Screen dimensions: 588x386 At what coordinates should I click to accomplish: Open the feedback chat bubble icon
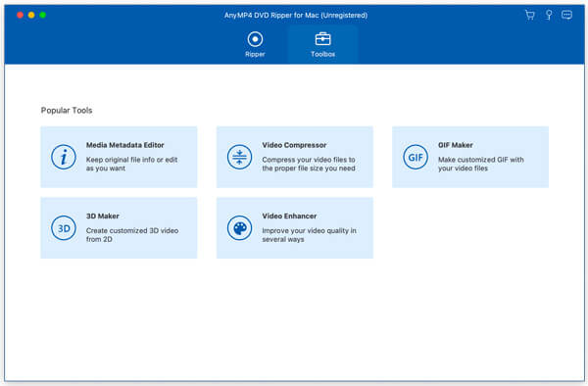[566, 15]
